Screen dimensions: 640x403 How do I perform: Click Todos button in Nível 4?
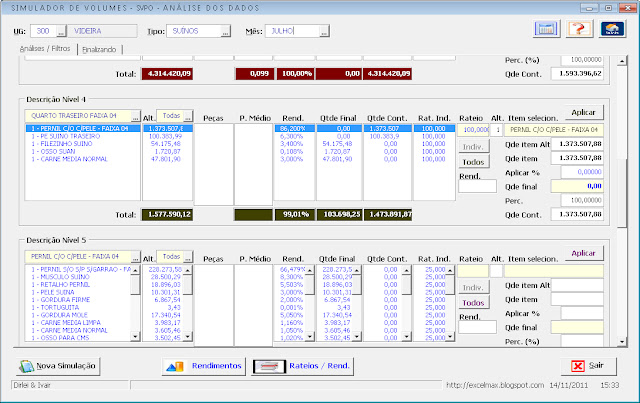473,162
